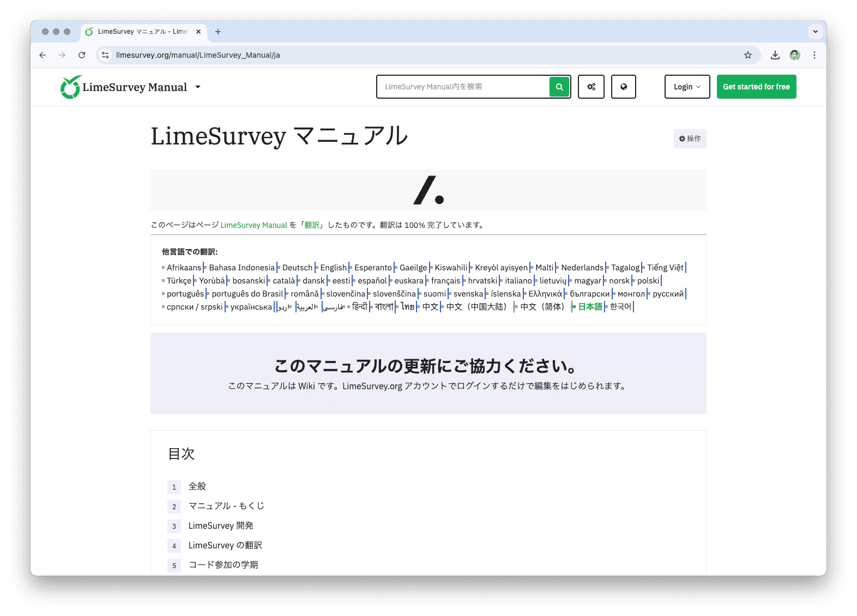The height and width of the screenshot is (616, 857).
Task: View site information icon in address bar
Action: pos(106,55)
